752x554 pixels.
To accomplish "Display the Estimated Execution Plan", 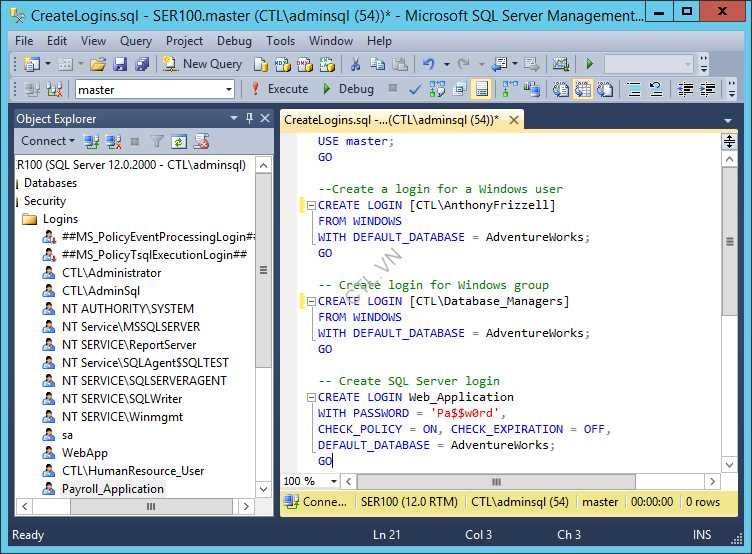I will coord(437,89).
